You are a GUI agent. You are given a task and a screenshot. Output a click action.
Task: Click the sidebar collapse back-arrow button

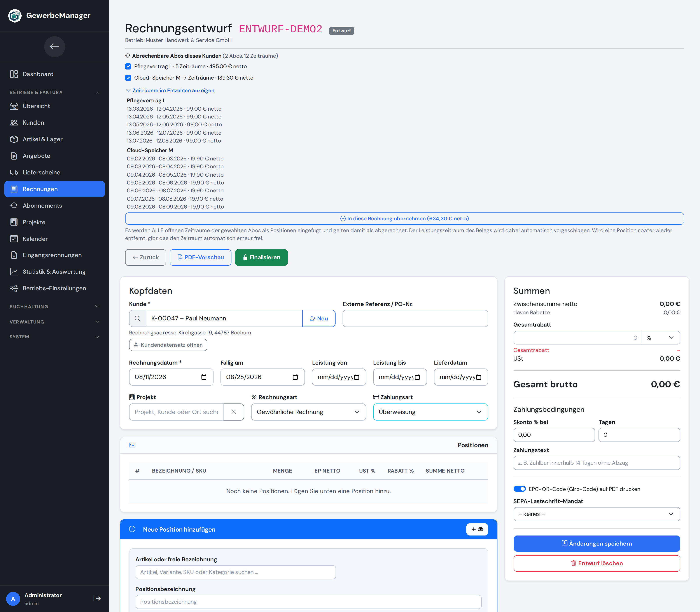click(55, 46)
